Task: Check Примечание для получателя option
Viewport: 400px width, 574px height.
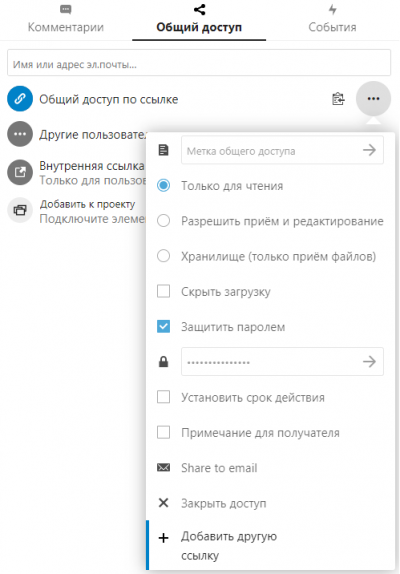Action: pos(163,432)
